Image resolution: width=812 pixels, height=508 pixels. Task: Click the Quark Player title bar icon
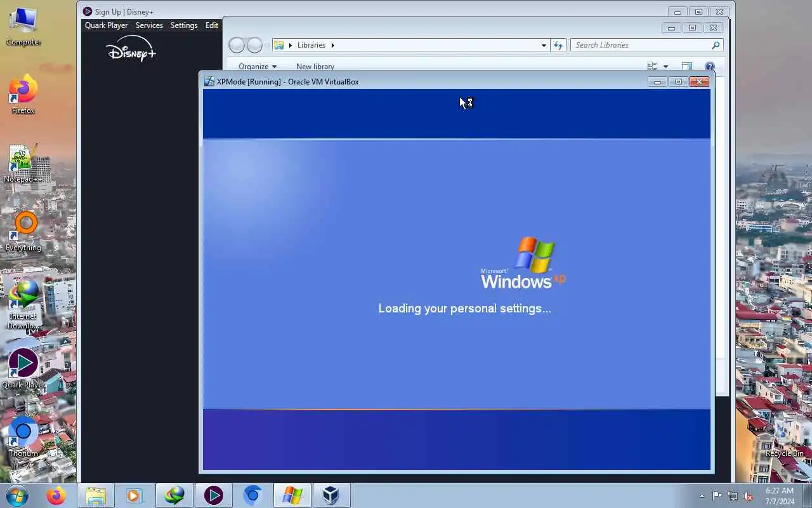click(x=88, y=11)
